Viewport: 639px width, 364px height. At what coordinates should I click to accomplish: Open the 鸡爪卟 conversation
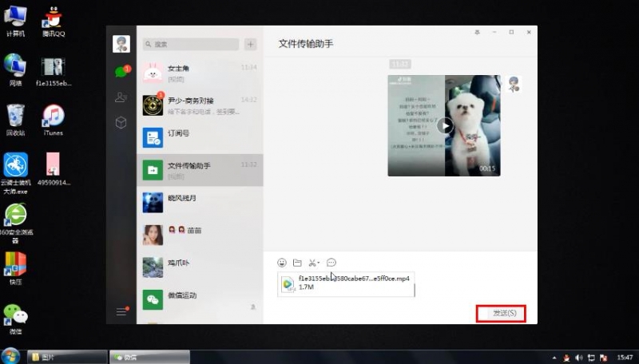[x=200, y=267]
